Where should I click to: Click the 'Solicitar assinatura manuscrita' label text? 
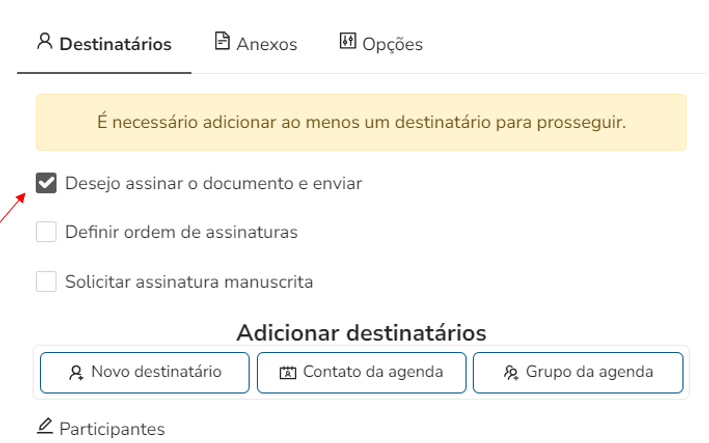click(x=189, y=282)
